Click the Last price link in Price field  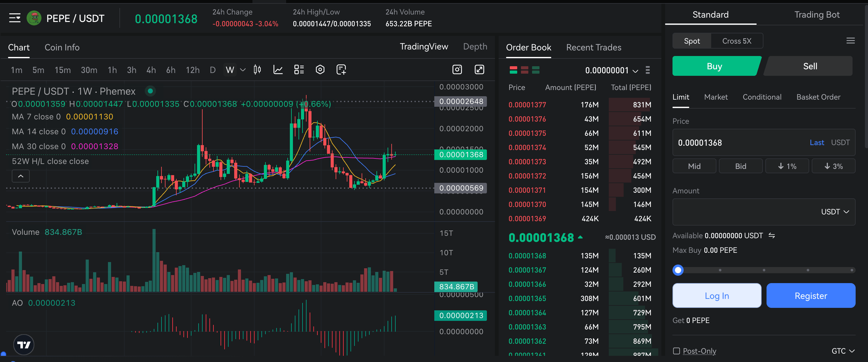point(816,143)
